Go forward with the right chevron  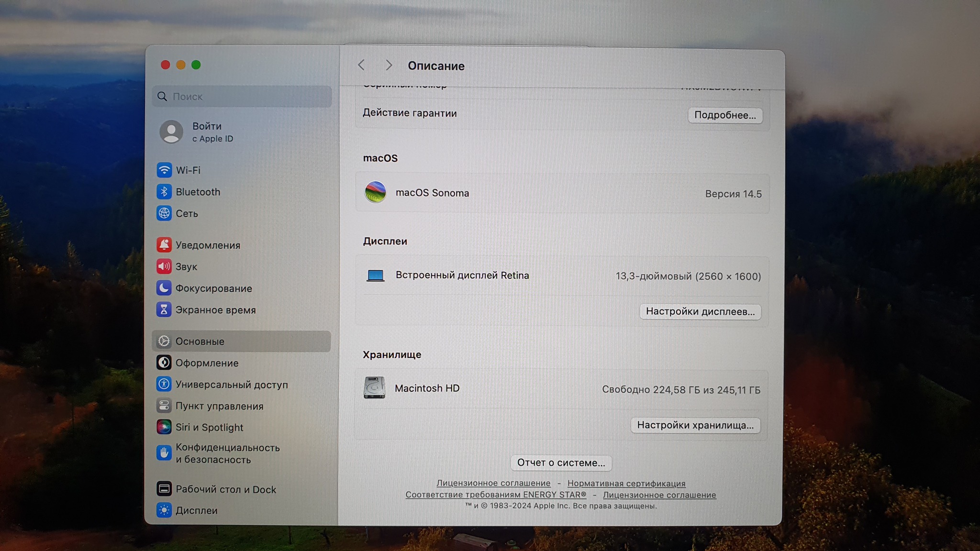[x=389, y=65]
